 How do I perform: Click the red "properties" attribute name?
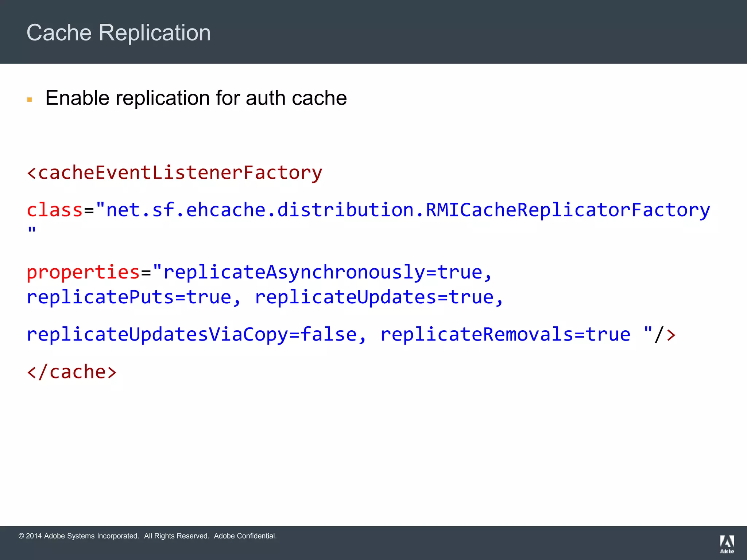coord(84,273)
